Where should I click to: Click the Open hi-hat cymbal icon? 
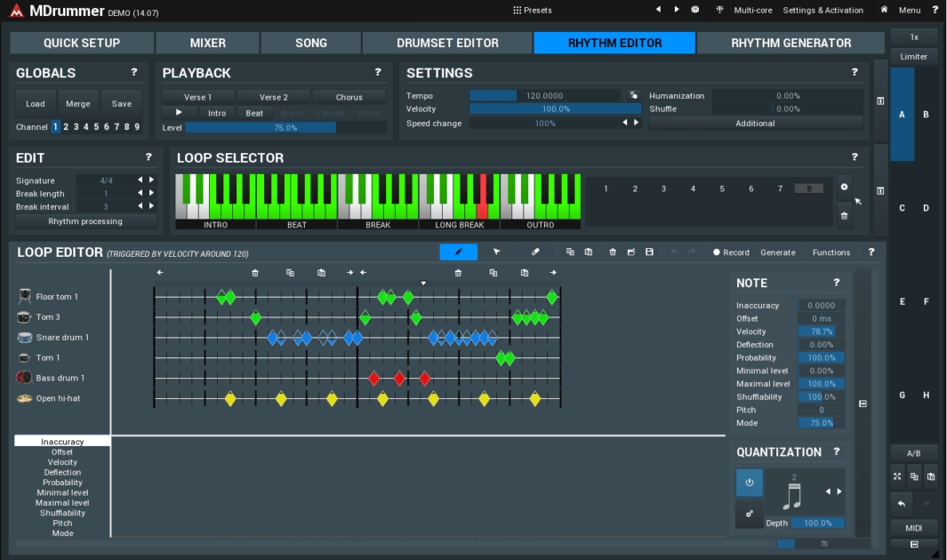[x=24, y=398]
